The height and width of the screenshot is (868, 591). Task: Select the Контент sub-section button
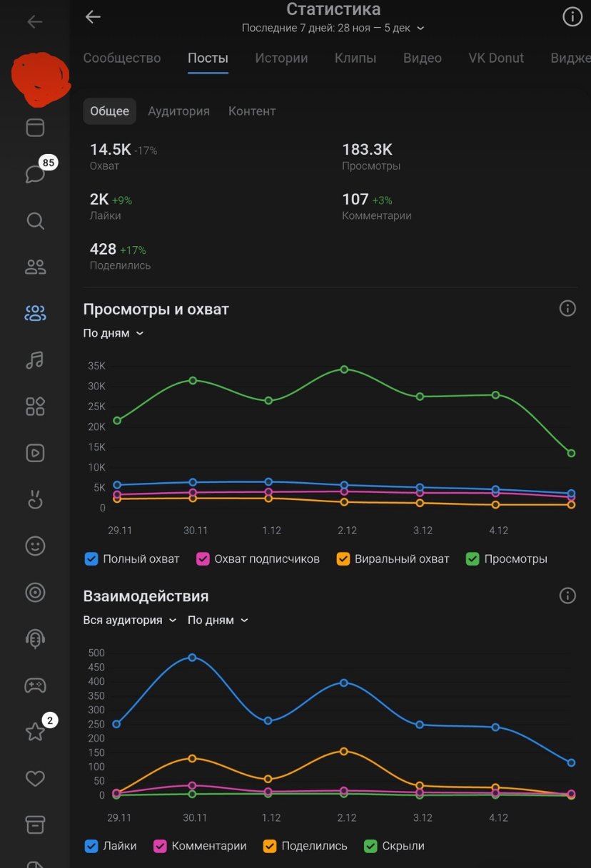(252, 111)
